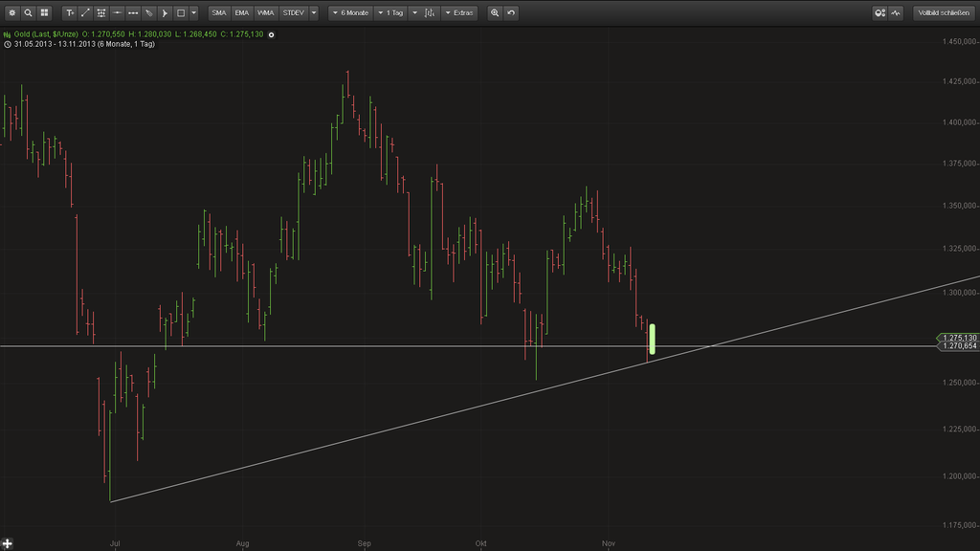Expand the indicators dropdown after STDEV
Image resolution: width=980 pixels, height=551 pixels.
pos(314,12)
